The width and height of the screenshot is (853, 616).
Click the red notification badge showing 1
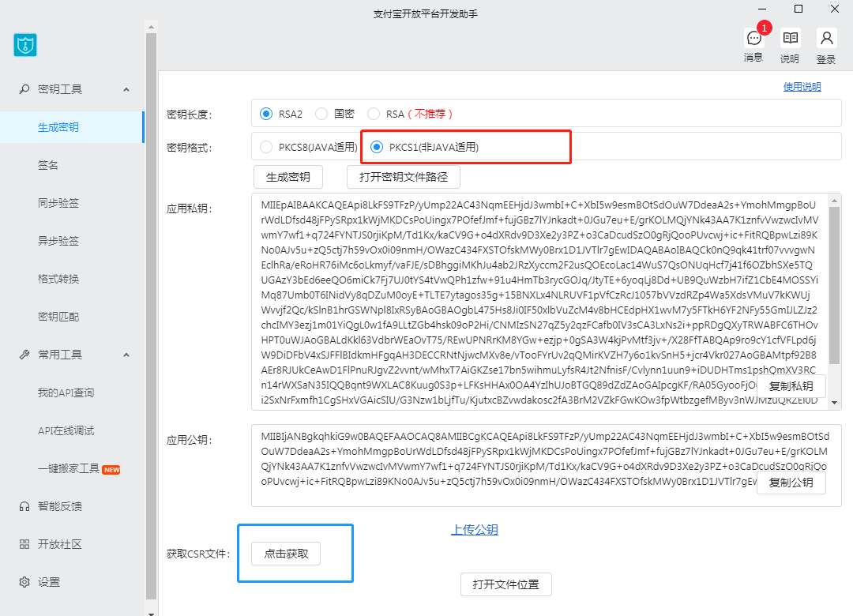(x=765, y=28)
